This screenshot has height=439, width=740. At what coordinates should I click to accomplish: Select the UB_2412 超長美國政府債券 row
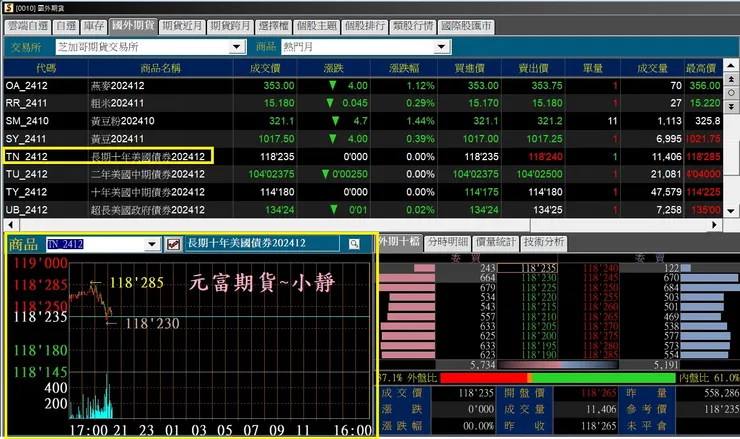363,210
